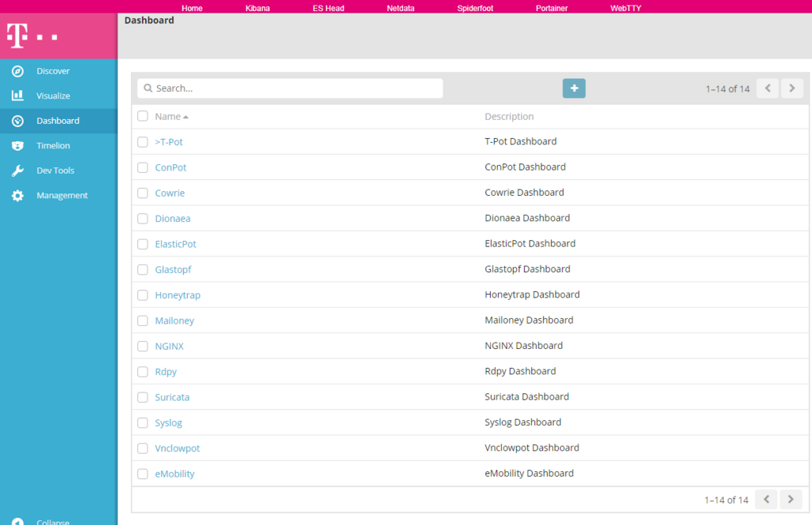Select the eMobility row checkbox

click(x=143, y=473)
